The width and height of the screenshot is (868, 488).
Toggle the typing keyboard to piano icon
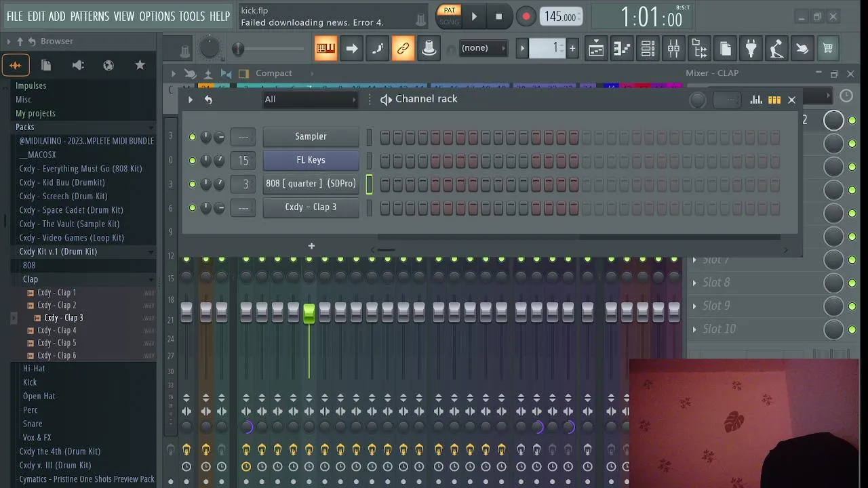click(325, 48)
